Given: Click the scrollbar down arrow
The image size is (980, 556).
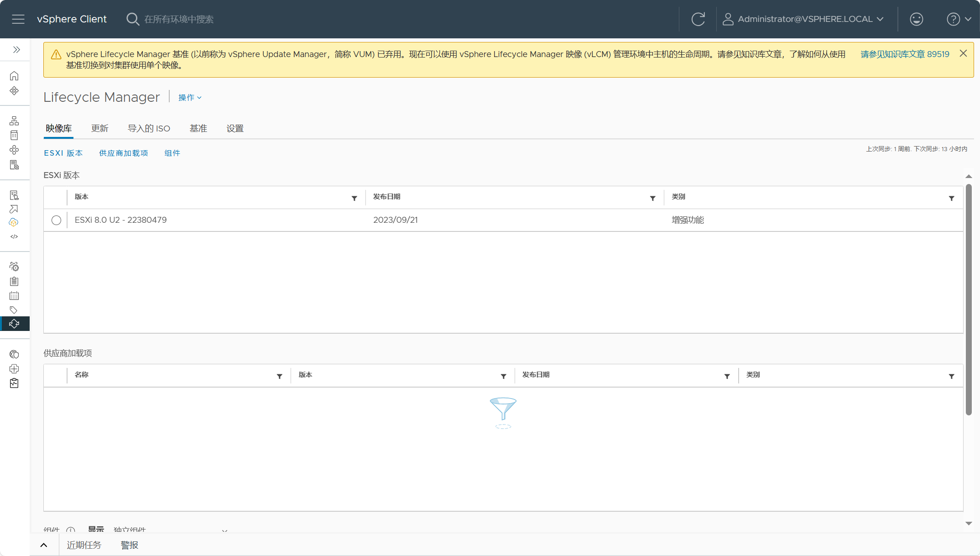Looking at the screenshot, I should pos(969,524).
